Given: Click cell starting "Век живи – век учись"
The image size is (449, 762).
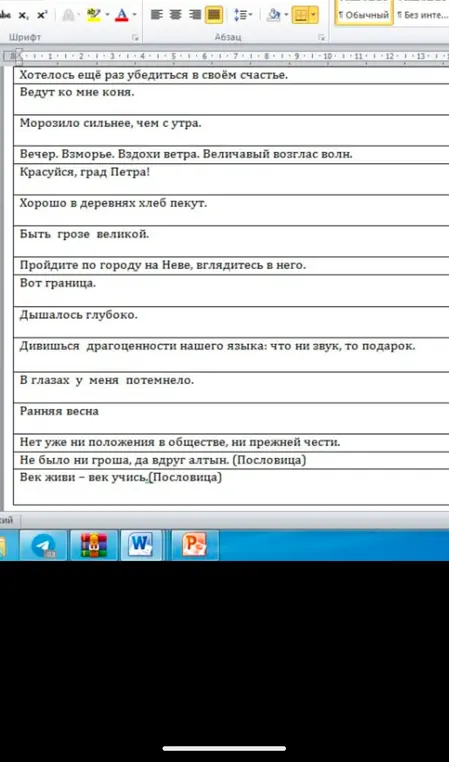Looking at the screenshot, I should tap(231, 487).
